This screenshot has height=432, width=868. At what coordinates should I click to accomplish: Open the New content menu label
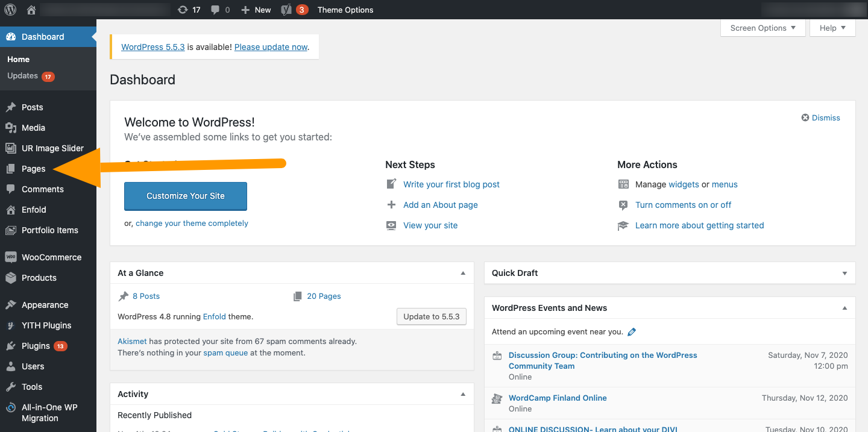263,10
